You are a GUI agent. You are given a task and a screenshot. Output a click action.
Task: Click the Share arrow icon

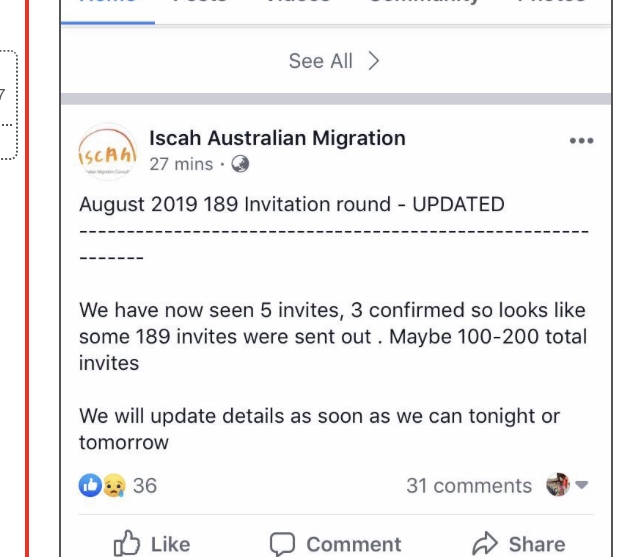[485, 544]
